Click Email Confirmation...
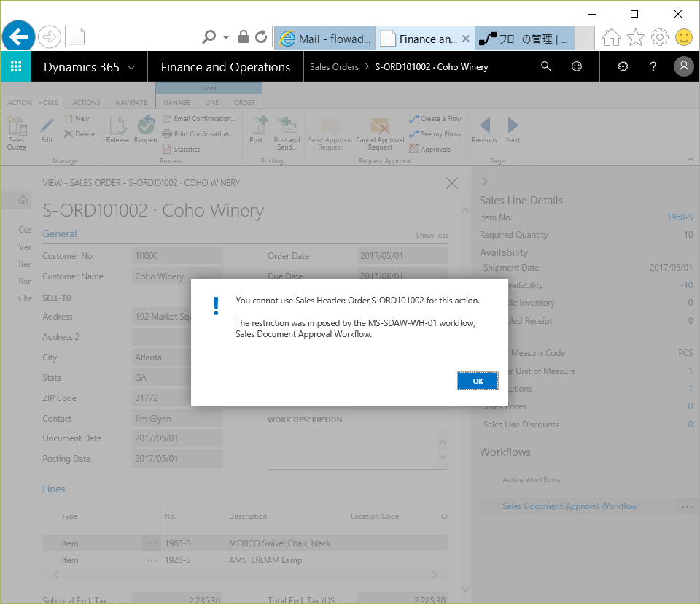This screenshot has height=604, width=700. [x=198, y=119]
